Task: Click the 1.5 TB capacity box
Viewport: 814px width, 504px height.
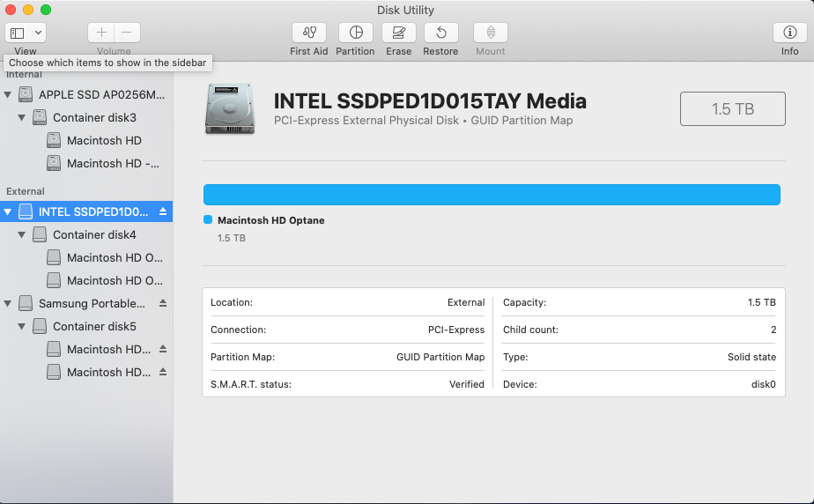Action: click(732, 109)
